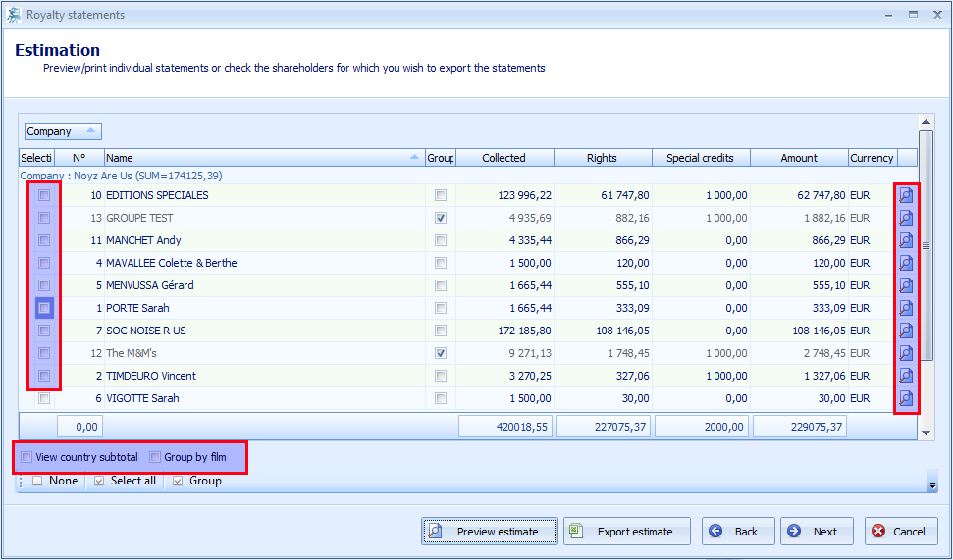Uncheck Group checkbox for GROUPE TEST
The height and width of the screenshot is (560, 953).
(x=441, y=218)
